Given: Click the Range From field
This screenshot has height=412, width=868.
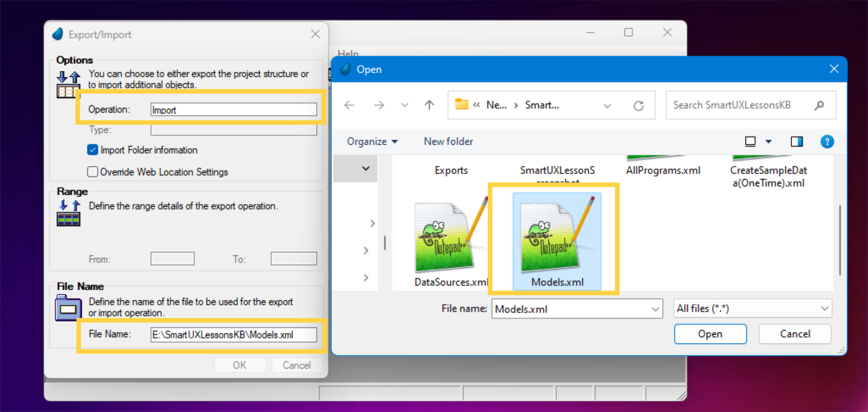Looking at the screenshot, I should tap(172, 259).
